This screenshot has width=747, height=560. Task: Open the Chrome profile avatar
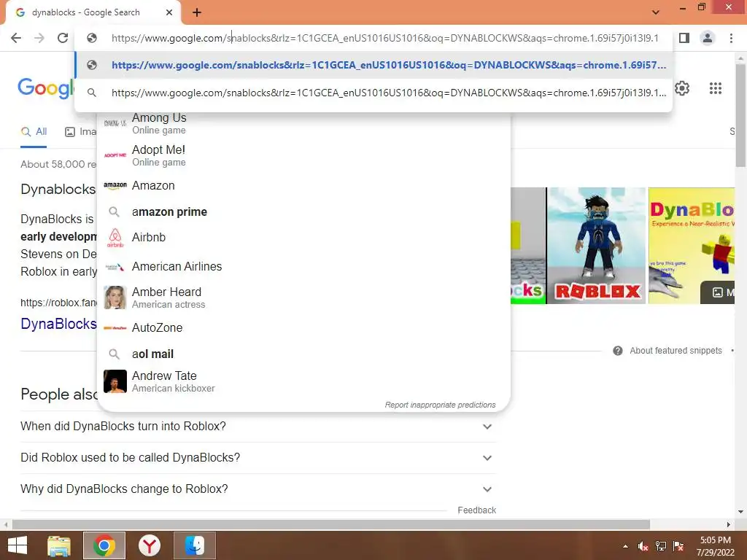pyautogui.click(x=708, y=38)
